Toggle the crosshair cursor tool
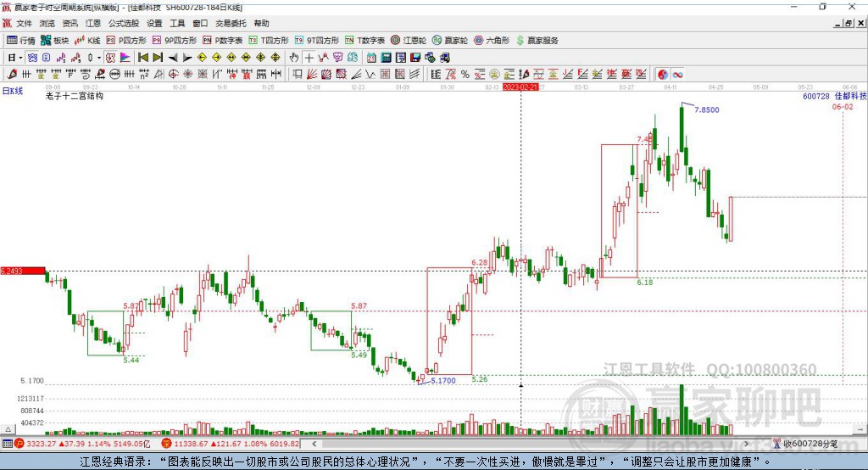The height and width of the screenshot is (470, 868). point(309,58)
